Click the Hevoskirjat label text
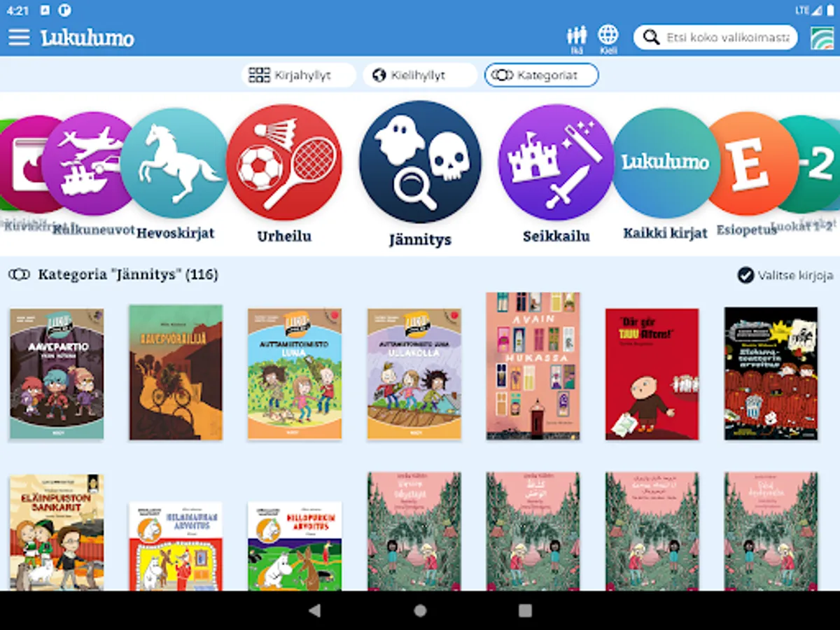 [x=175, y=233]
